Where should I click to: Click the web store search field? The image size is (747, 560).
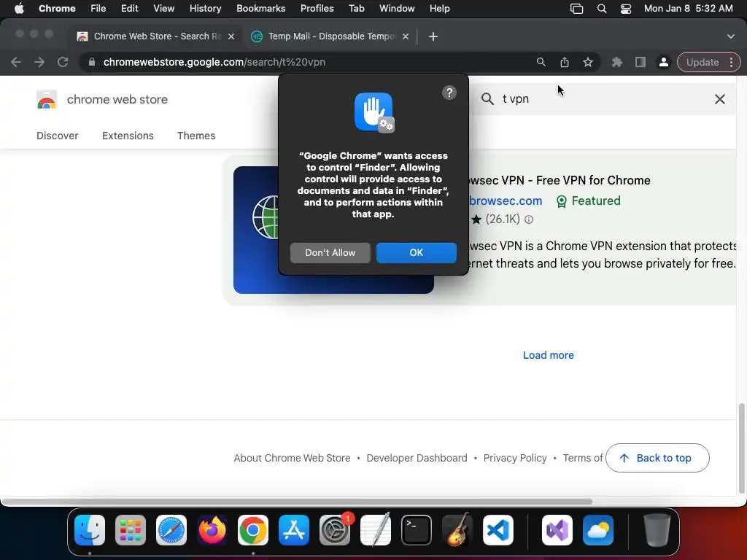point(603,99)
